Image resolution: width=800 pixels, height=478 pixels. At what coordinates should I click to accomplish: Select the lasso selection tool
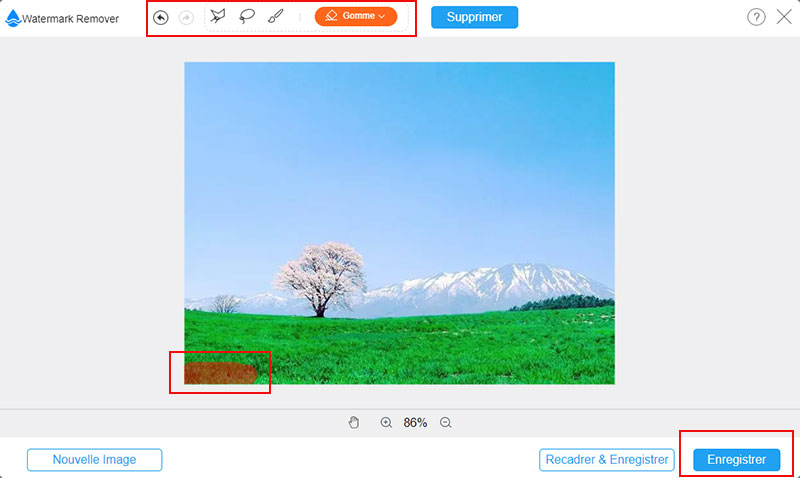click(247, 17)
